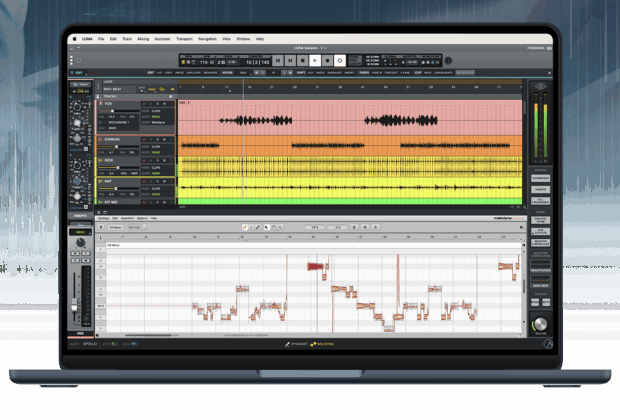Click the large red pitch blob
620x420 pixels.
pos(316,267)
